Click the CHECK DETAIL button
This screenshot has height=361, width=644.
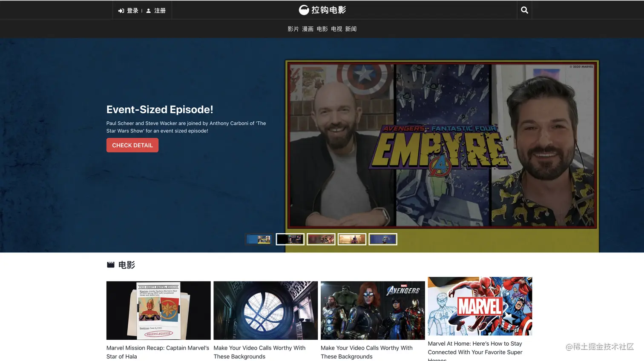pyautogui.click(x=132, y=145)
